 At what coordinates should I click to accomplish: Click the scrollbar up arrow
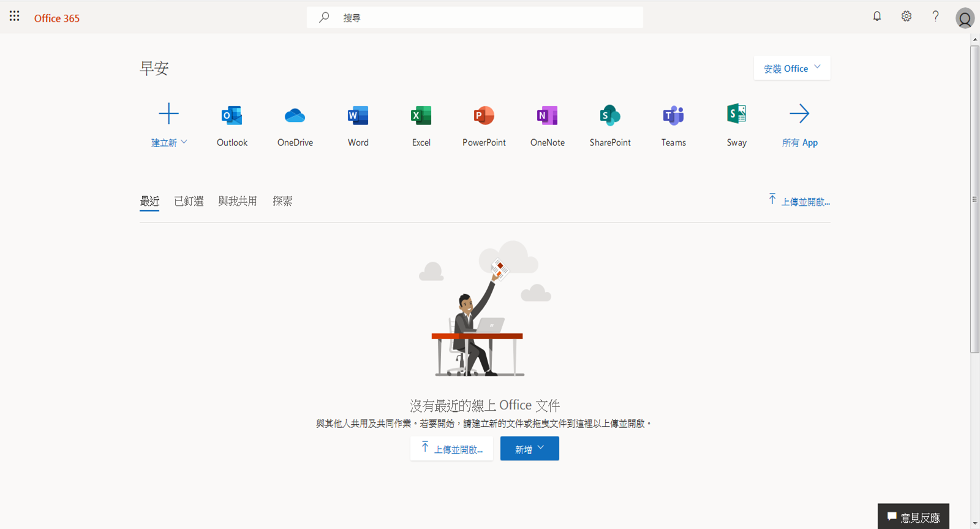click(x=974, y=39)
